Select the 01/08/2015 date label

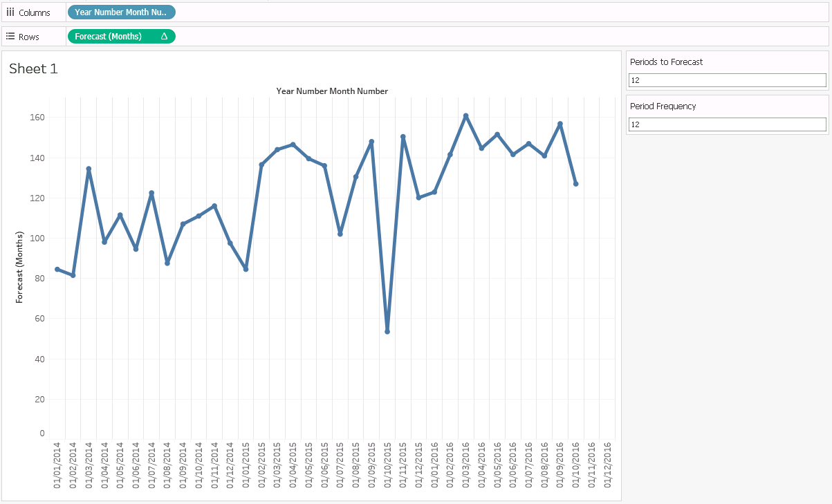tap(356, 465)
